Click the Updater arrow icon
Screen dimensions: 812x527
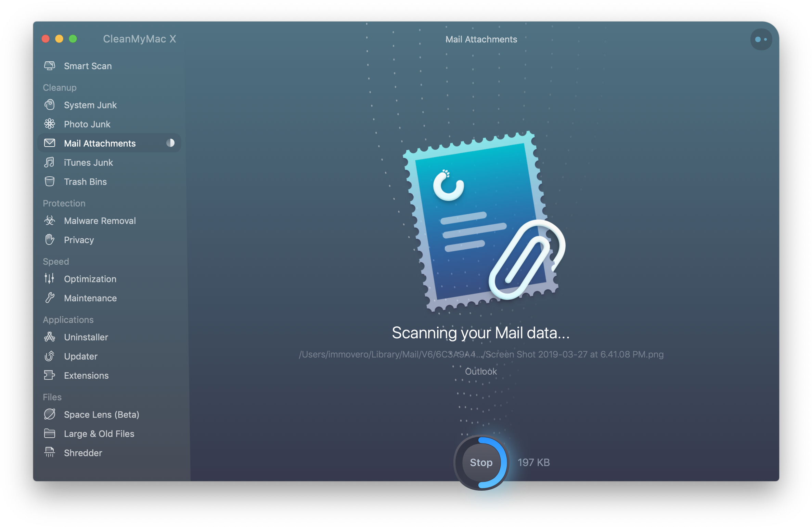click(x=50, y=356)
